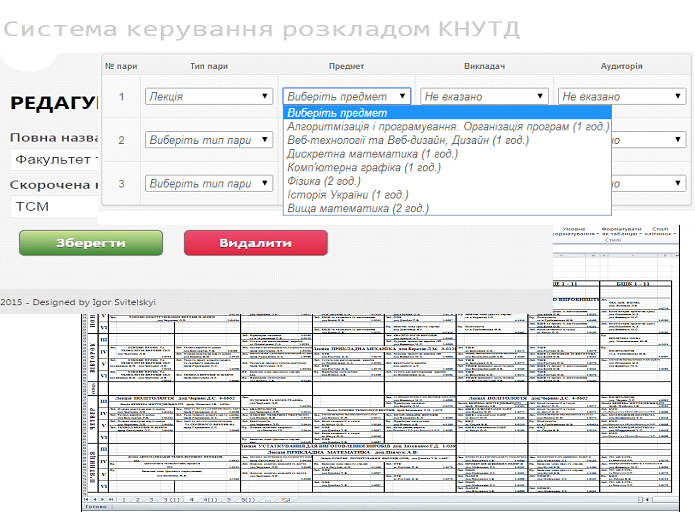Collapse the Виберіть предмет subject combo box

346,97
